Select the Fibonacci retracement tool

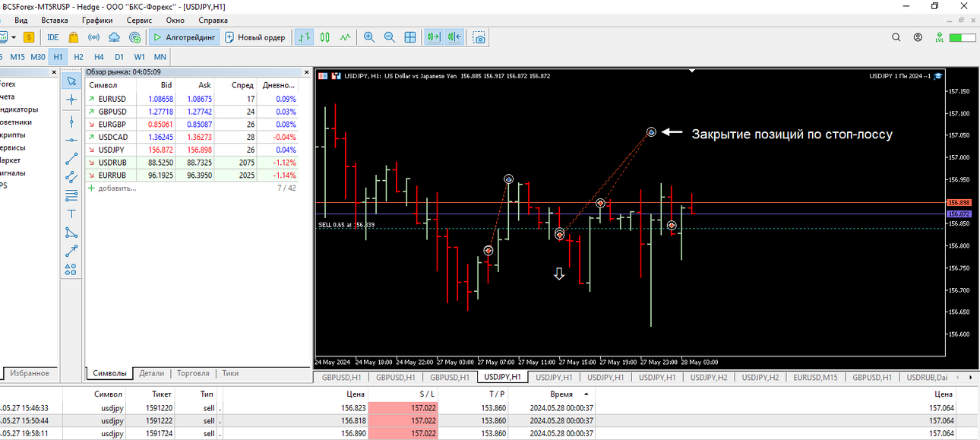pyautogui.click(x=71, y=195)
